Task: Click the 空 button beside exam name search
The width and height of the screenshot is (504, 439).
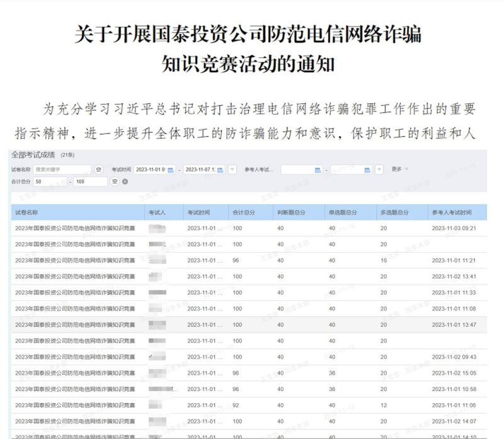Action: (98, 169)
